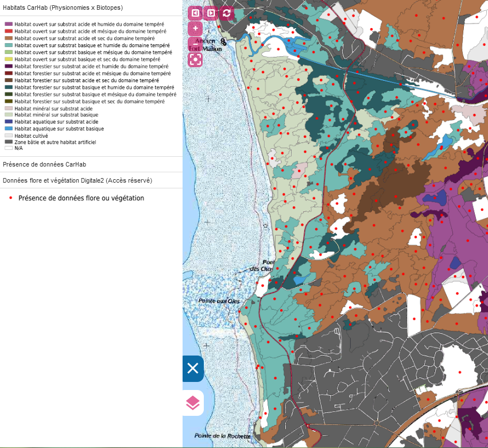This screenshot has width=488, height=448.
Task: Click 'Présence de données flore ou végétation' label
Action: pos(81,198)
